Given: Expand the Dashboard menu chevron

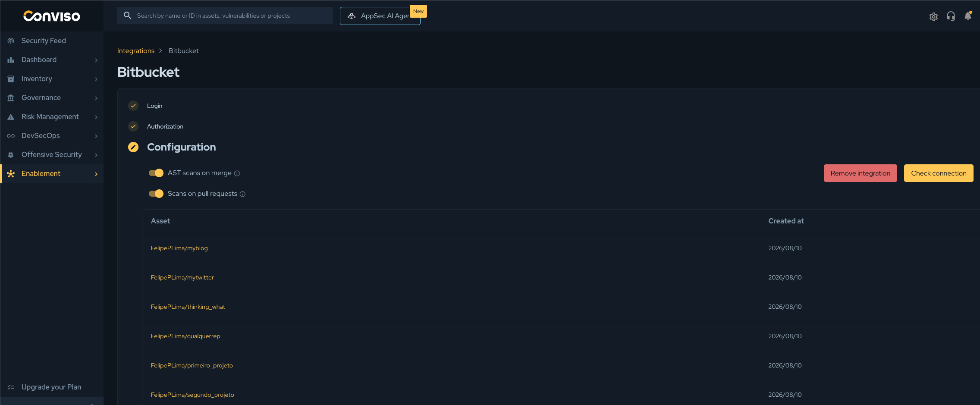Looking at the screenshot, I should pos(96,60).
